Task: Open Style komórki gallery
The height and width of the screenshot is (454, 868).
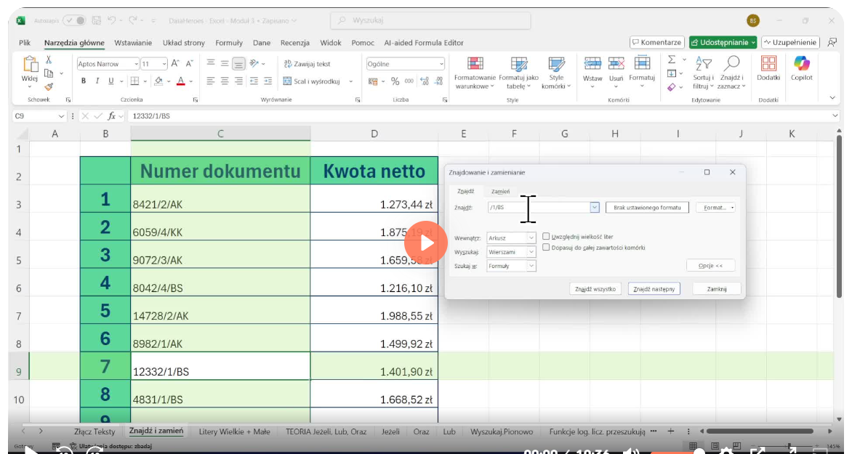Action: pos(556,73)
